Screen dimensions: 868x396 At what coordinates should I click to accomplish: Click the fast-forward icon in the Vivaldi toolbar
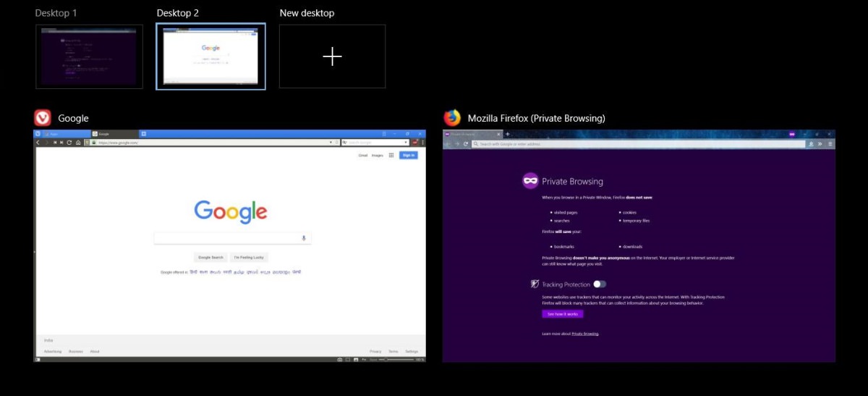(62, 143)
